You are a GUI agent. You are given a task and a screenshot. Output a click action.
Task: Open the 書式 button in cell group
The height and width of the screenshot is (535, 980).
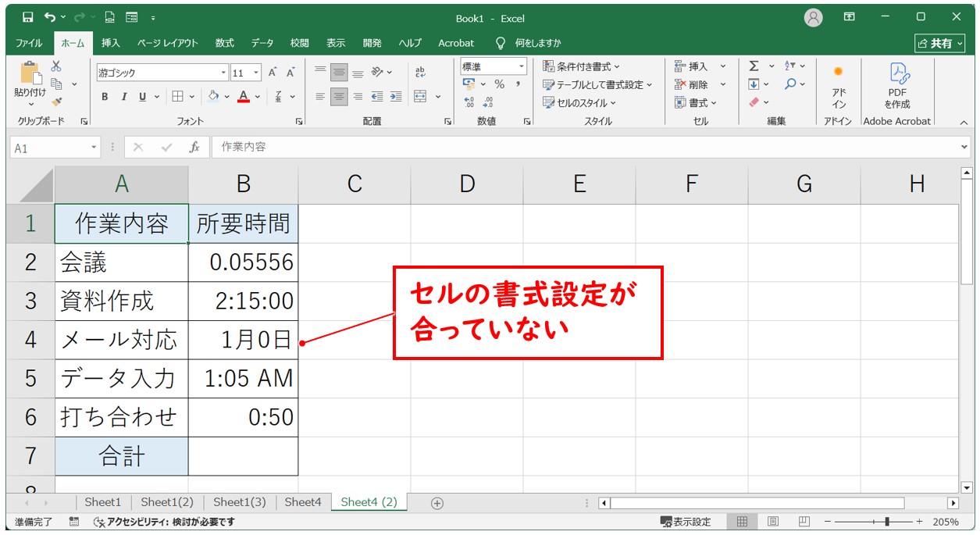point(695,102)
